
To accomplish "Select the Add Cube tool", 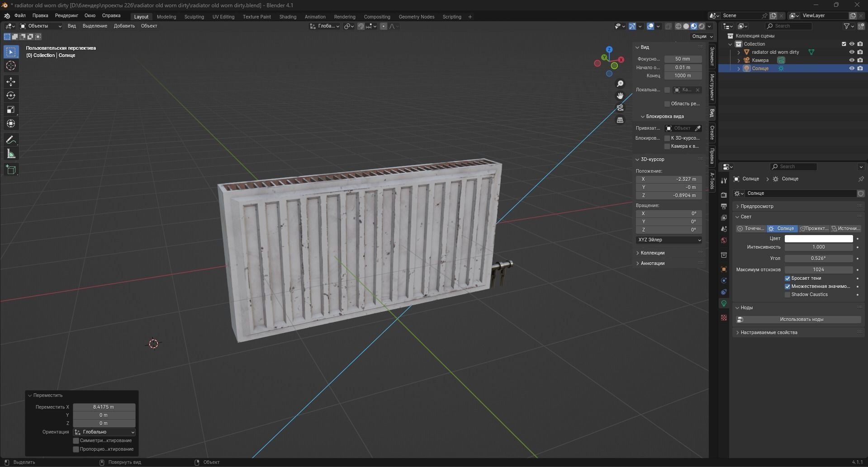I will click(x=11, y=170).
